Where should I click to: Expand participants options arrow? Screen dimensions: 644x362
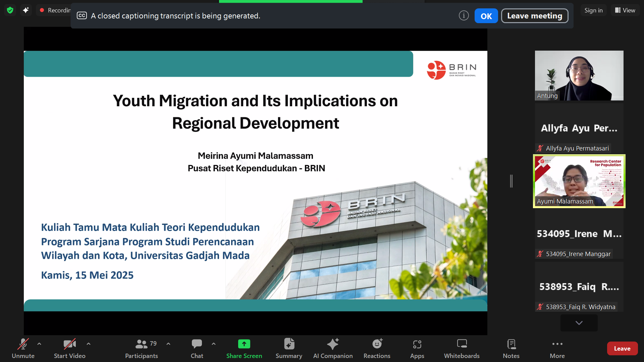[x=168, y=344]
